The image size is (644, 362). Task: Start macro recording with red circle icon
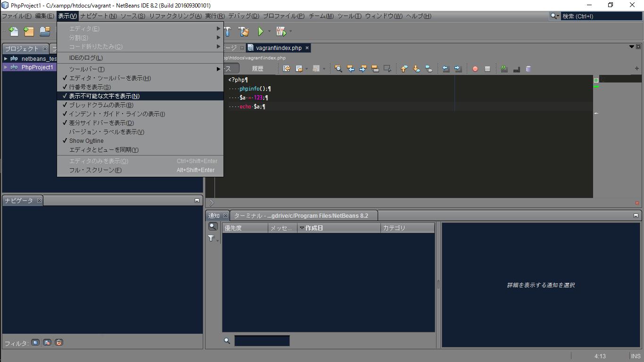point(475,68)
